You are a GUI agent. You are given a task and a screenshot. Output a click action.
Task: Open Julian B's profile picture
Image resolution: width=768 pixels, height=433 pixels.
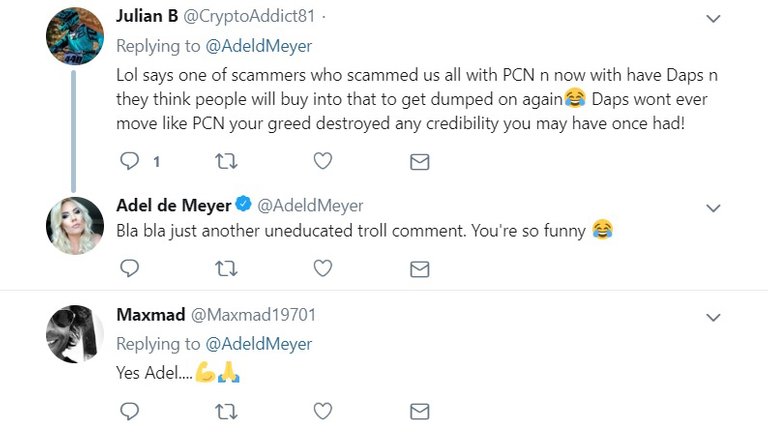point(76,37)
